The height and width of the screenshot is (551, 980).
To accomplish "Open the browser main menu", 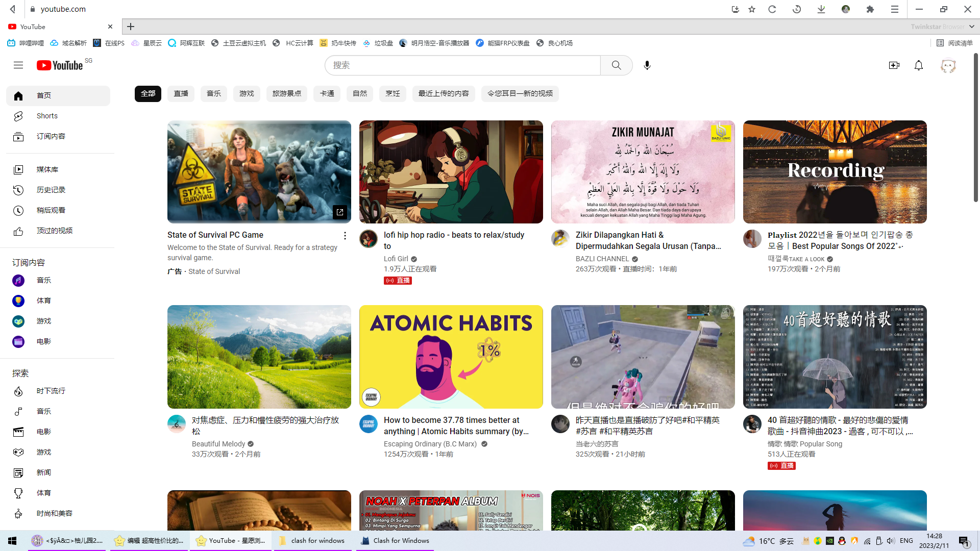I will (x=895, y=9).
